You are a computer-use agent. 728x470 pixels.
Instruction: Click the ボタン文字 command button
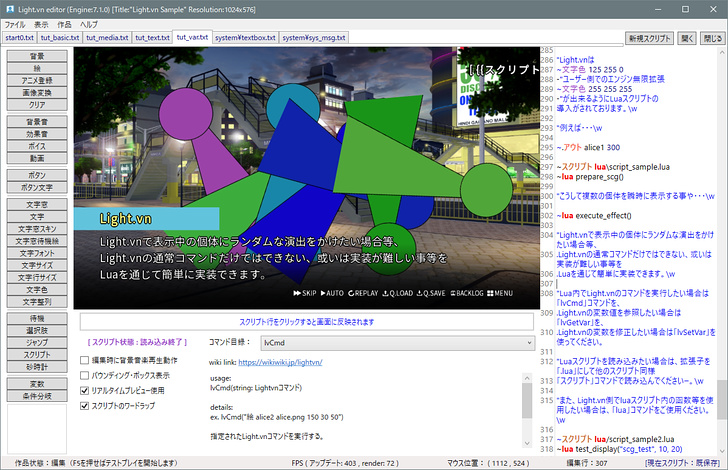(x=37, y=187)
